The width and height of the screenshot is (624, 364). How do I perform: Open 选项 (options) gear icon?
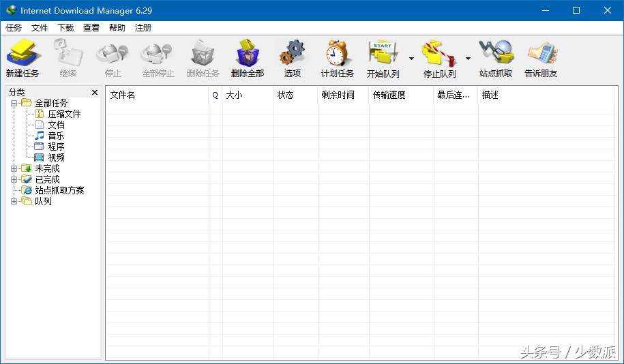click(293, 53)
